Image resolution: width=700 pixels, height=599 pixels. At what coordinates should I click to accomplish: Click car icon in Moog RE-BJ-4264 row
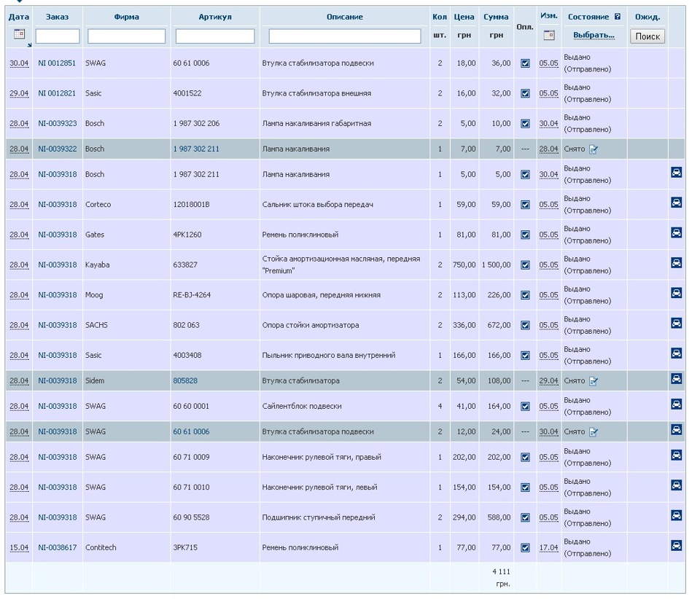coord(677,293)
